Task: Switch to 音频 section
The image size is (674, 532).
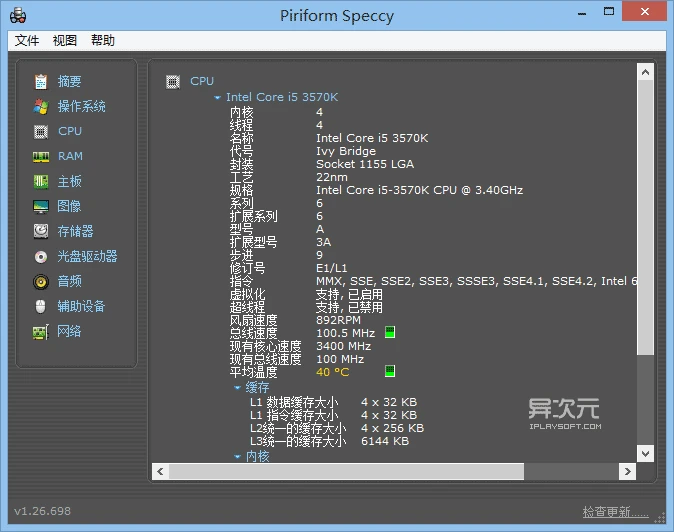Action: click(x=69, y=281)
